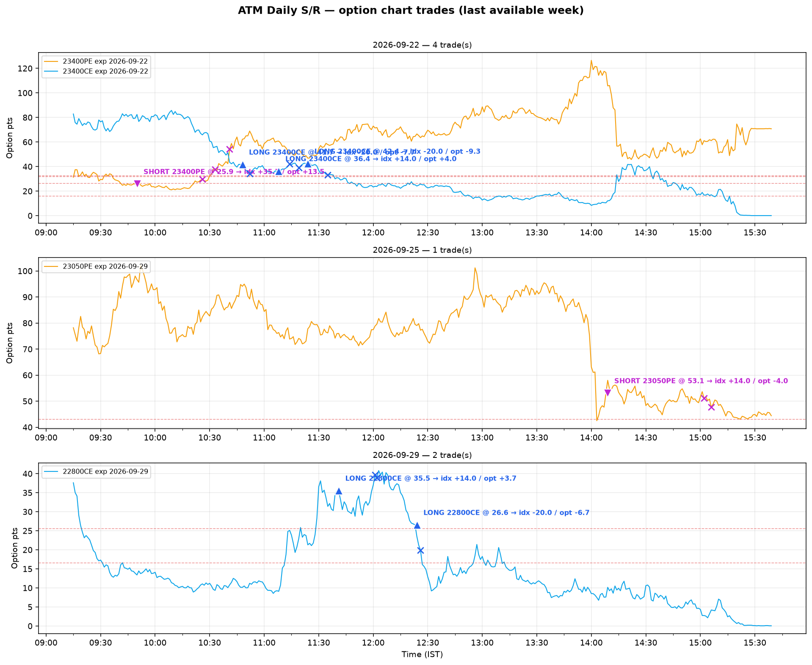
Task: Click the blue LONG 22800CE @ 35.5 entry triangle
Action: [x=339, y=491]
